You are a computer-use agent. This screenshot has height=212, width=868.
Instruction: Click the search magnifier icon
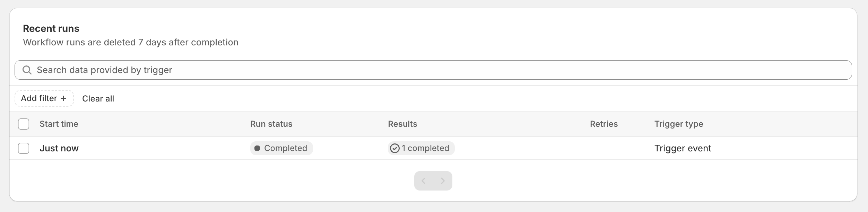tap(27, 70)
